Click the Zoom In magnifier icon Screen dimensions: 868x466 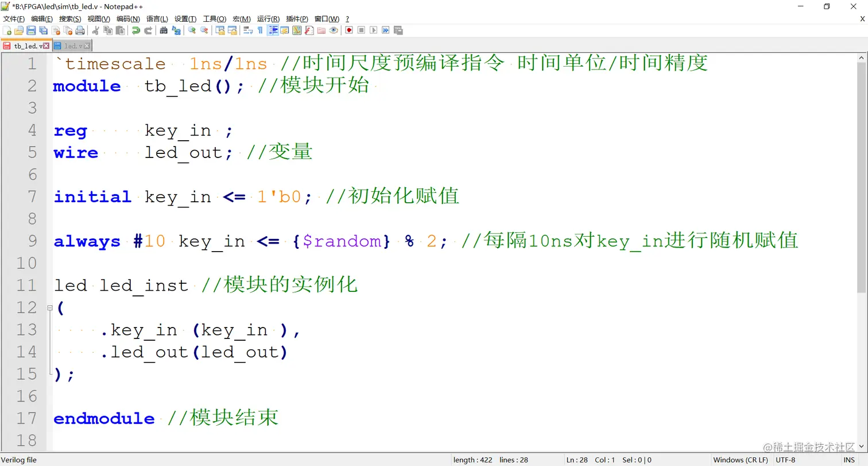tap(193, 30)
